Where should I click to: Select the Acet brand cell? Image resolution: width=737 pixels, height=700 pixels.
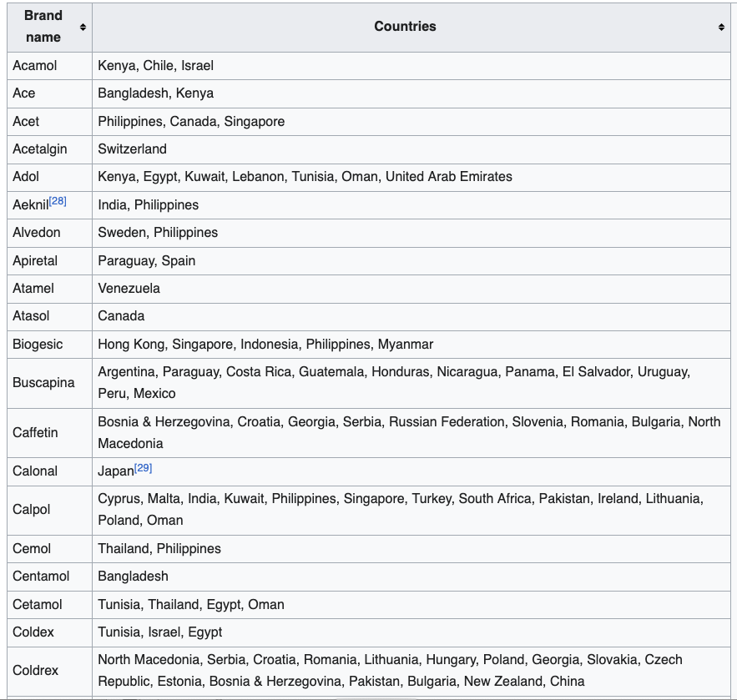pyautogui.click(x=50, y=122)
